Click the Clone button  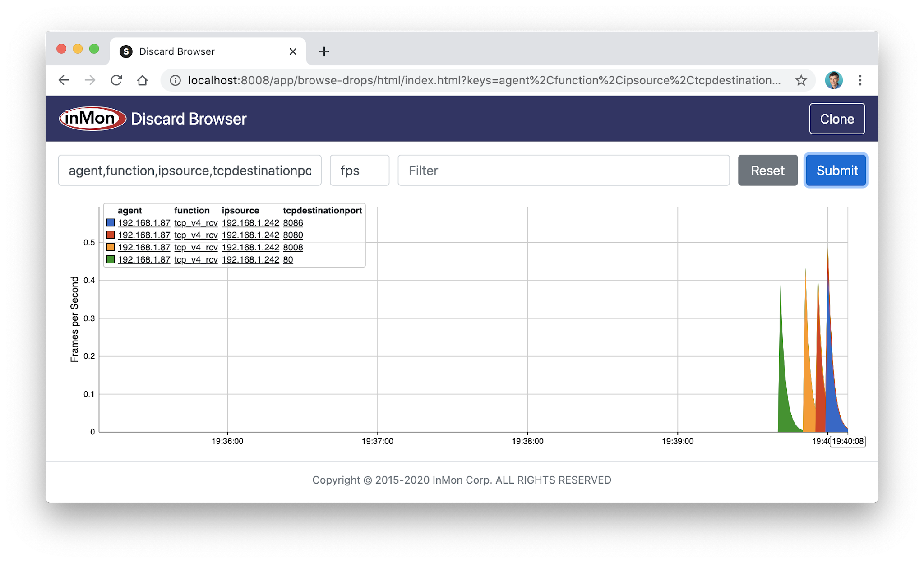[x=836, y=119]
